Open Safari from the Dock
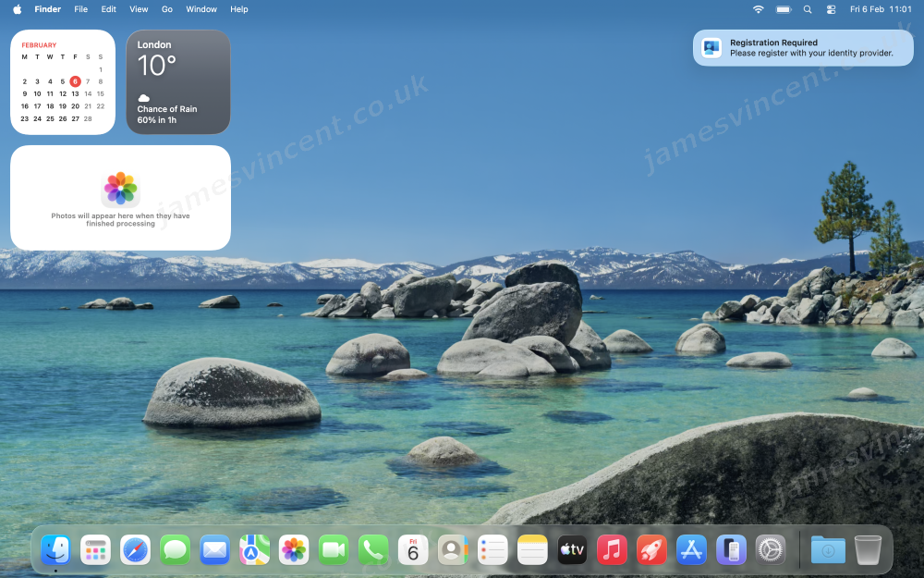Image resolution: width=924 pixels, height=578 pixels. pos(135,550)
